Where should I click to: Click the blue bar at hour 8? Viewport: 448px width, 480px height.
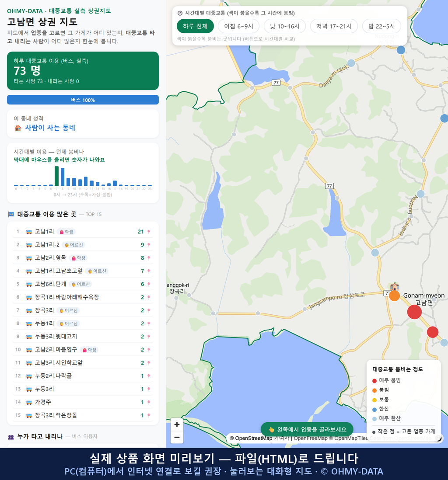coord(63,177)
